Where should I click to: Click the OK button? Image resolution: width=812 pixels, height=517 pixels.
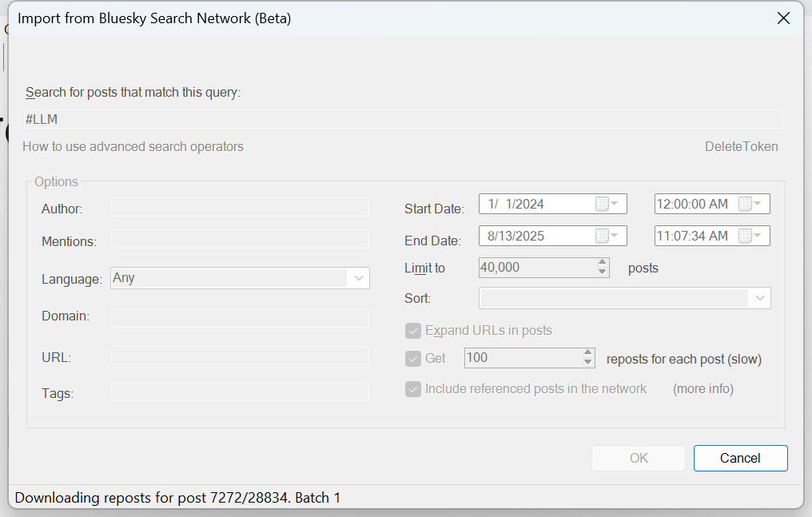[x=639, y=458]
